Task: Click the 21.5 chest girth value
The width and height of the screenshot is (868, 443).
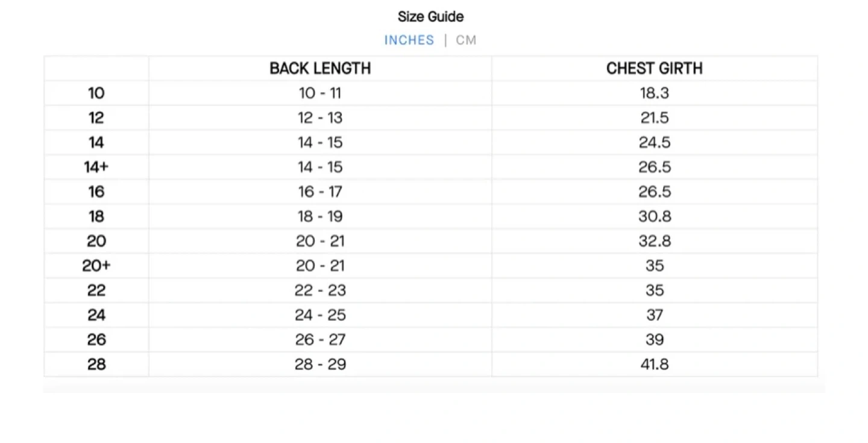Action: (655, 118)
